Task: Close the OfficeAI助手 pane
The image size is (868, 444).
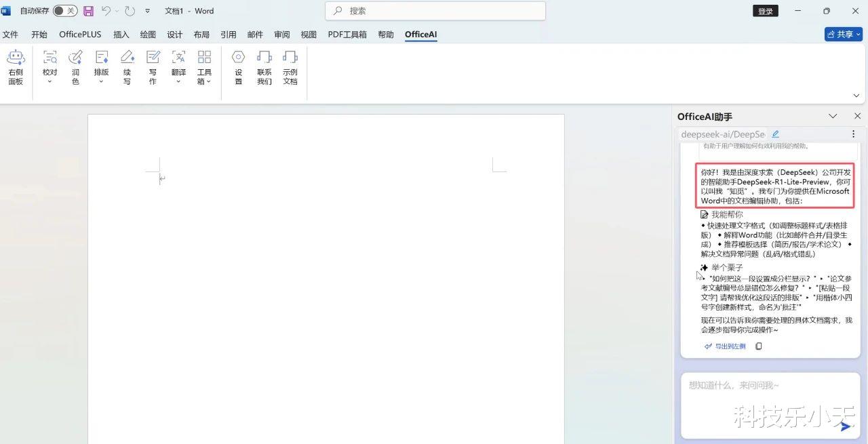Action: (857, 117)
